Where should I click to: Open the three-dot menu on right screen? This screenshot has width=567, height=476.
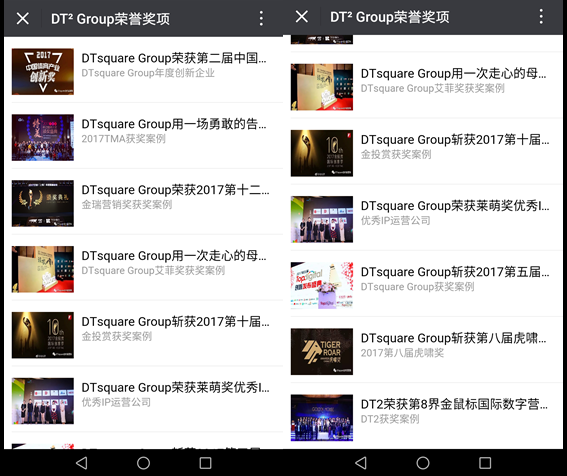(541, 17)
